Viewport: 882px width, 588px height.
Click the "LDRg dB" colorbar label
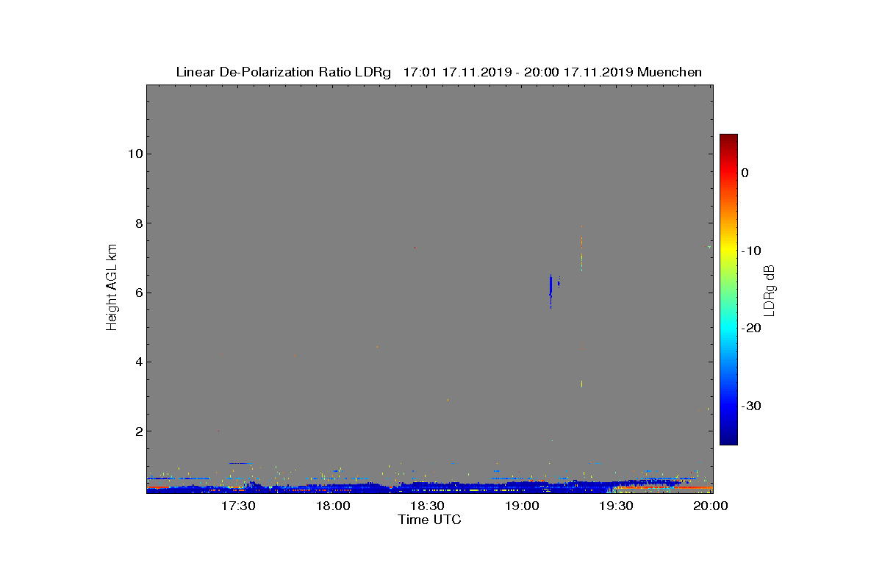(x=770, y=290)
